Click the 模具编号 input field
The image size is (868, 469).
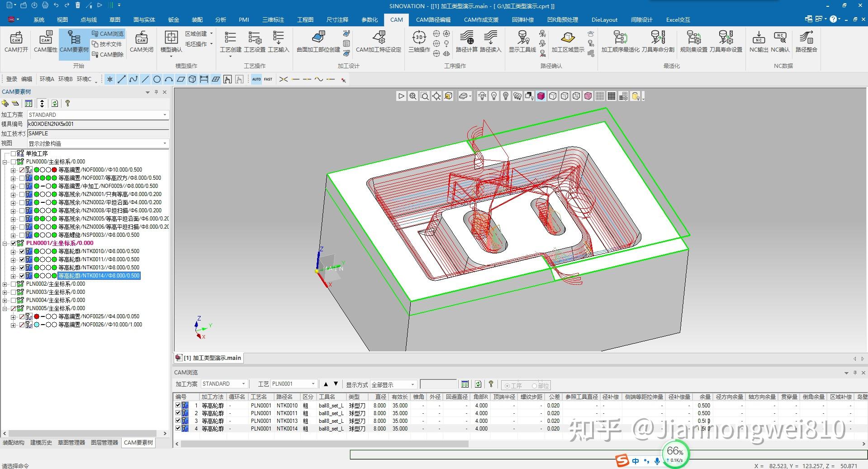[98, 124]
